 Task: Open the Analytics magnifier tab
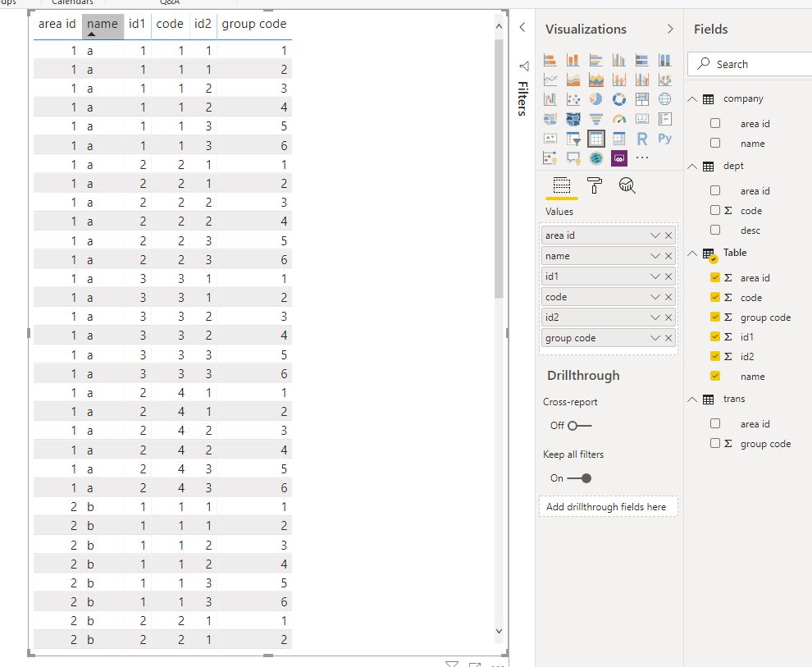coord(627,185)
